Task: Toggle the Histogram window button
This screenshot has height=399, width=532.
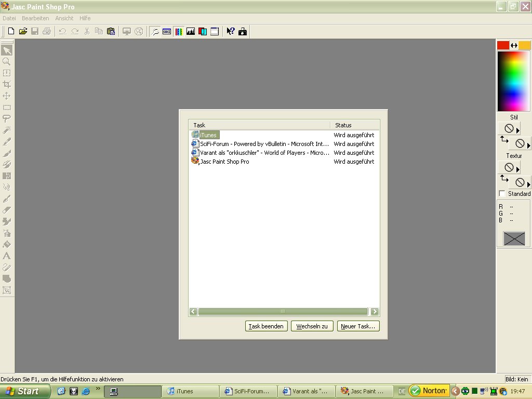Action: (x=191, y=32)
